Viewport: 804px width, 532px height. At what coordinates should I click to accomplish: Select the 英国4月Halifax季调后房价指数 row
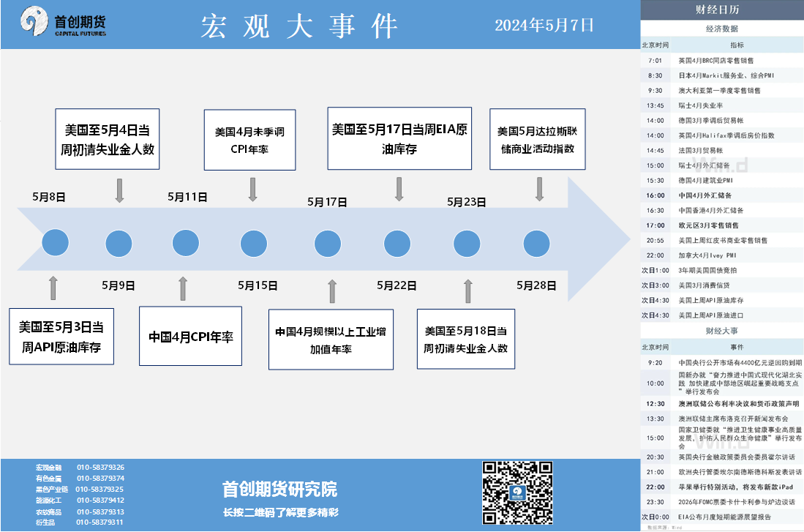pyautogui.click(x=722, y=135)
